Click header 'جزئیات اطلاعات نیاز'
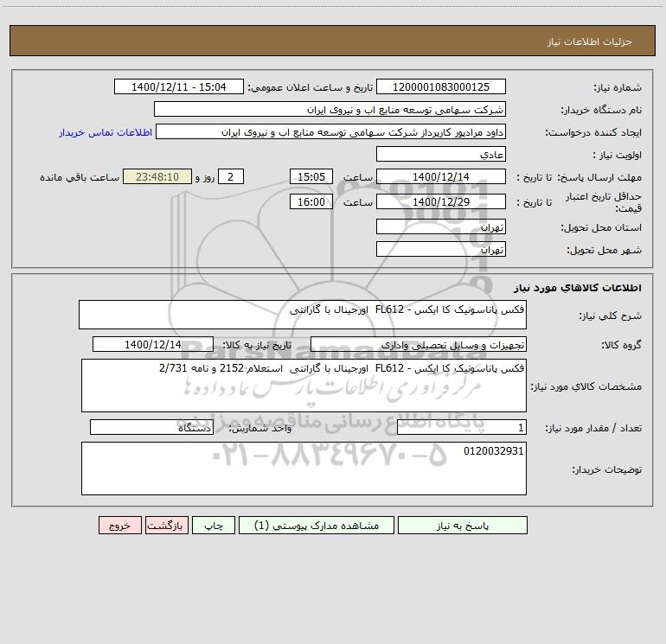 [x=590, y=41]
